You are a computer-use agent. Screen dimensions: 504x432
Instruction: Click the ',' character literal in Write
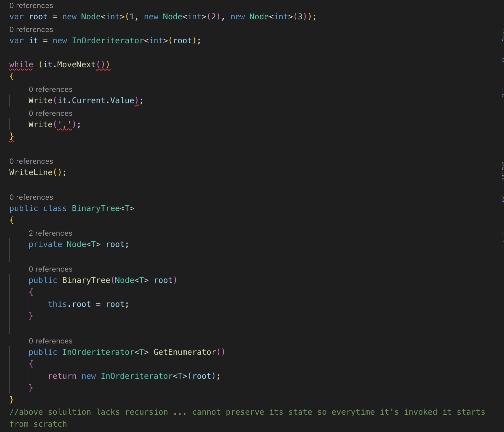65,124
